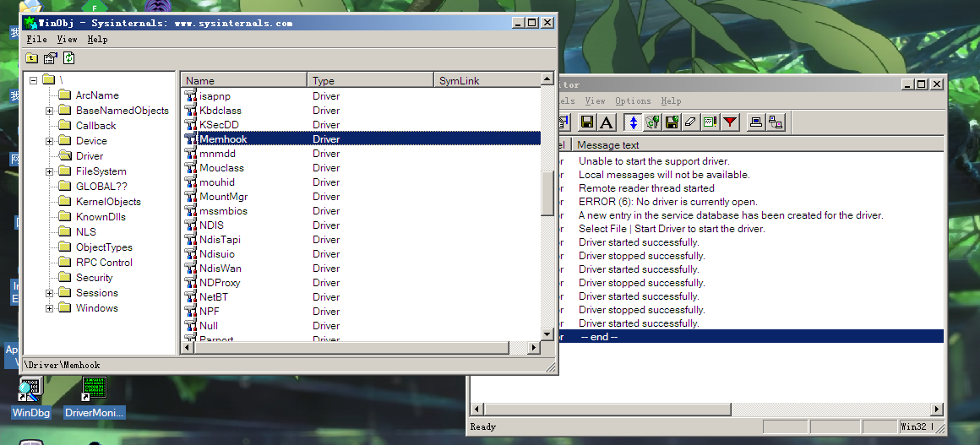Open Driver Monitor Help menu

[672, 100]
